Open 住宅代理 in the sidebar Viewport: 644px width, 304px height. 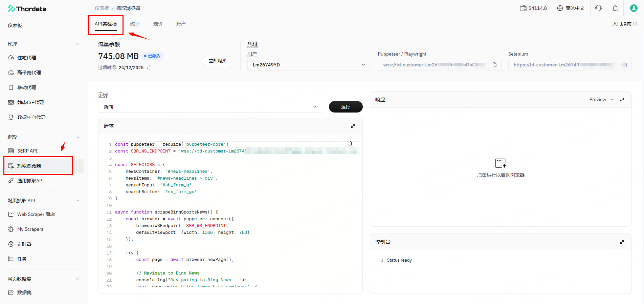pos(27,58)
